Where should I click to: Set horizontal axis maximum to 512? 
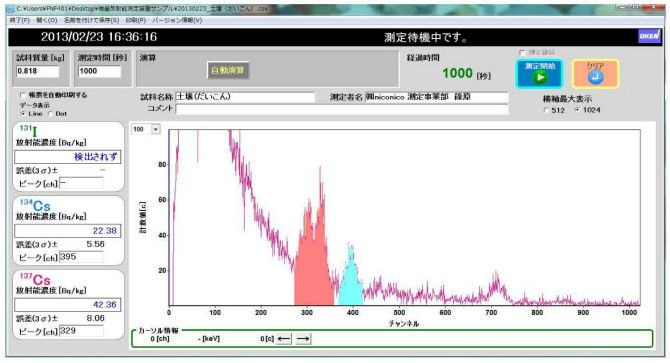coord(546,110)
